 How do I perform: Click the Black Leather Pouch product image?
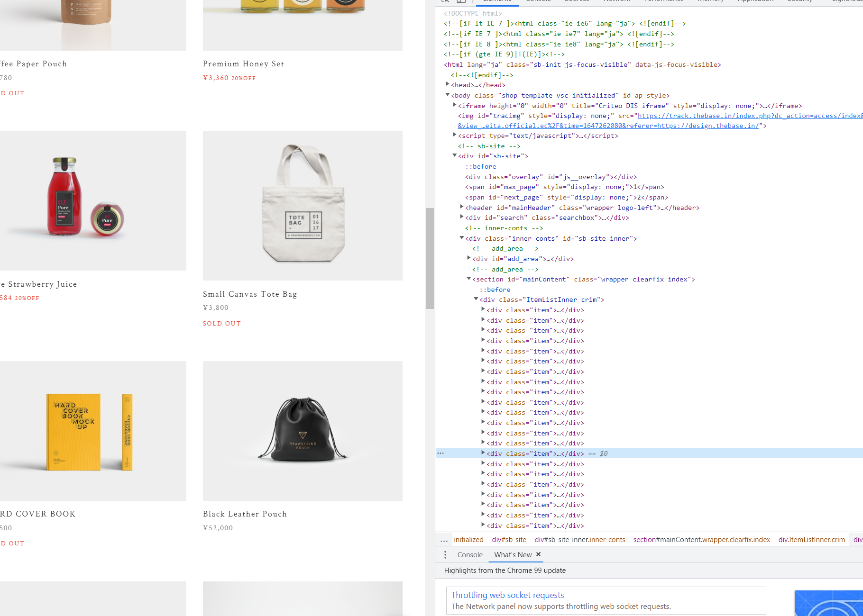(x=303, y=431)
